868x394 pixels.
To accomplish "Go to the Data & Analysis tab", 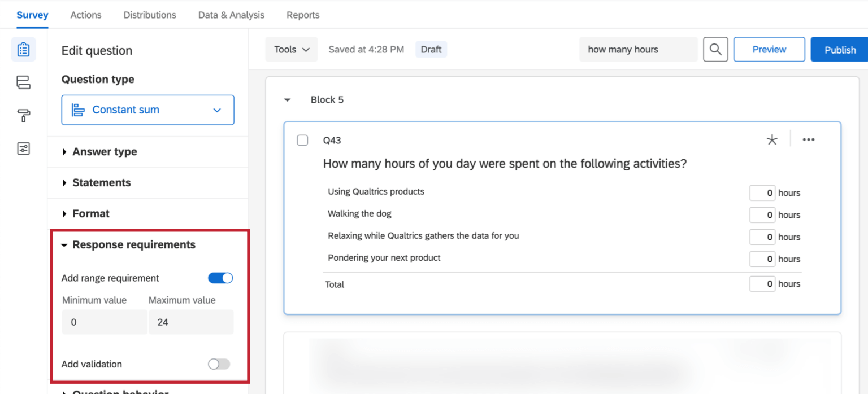I will [231, 15].
